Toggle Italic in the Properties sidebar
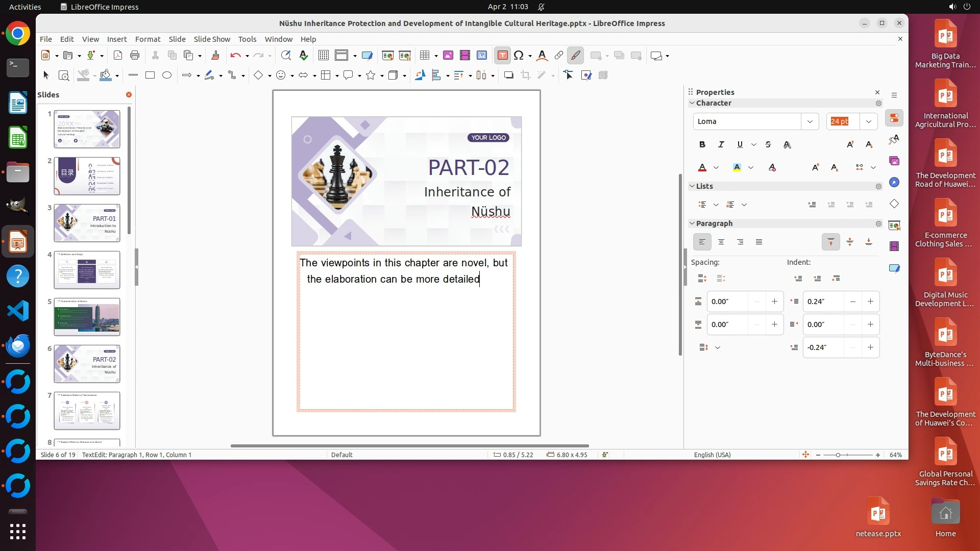The image size is (980, 551). (x=721, y=145)
